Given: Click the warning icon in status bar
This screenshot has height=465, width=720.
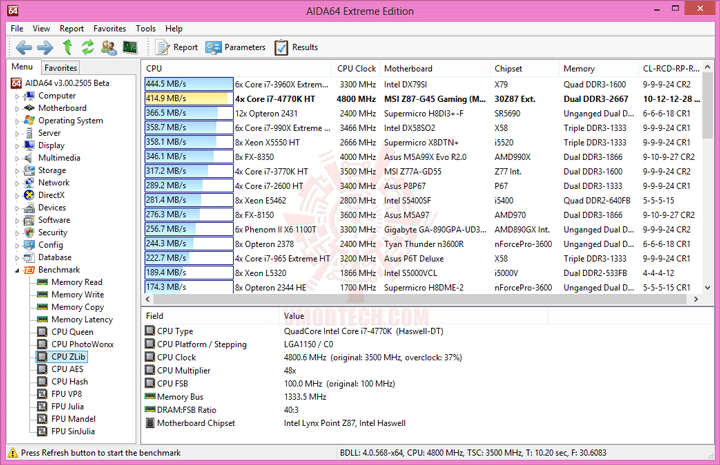Looking at the screenshot, I should pyautogui.click(x=13, y=453).
